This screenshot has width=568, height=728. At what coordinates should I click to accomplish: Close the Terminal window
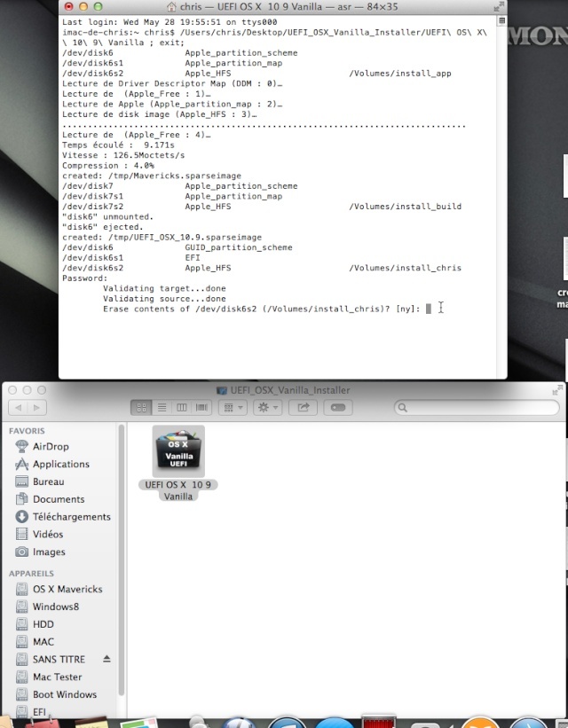pyautogui.click(x=69, y=6)
